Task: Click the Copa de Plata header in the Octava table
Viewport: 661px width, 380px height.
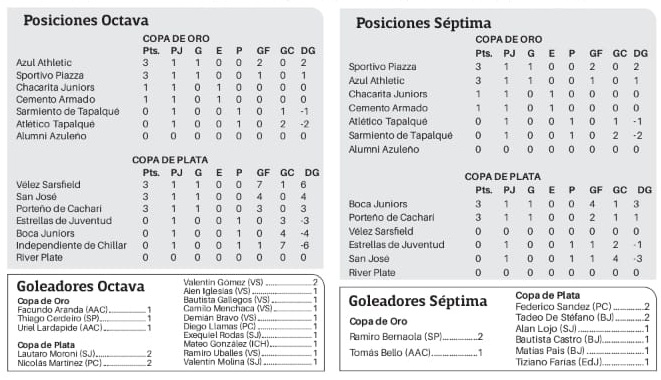Action: pos(170,160)
